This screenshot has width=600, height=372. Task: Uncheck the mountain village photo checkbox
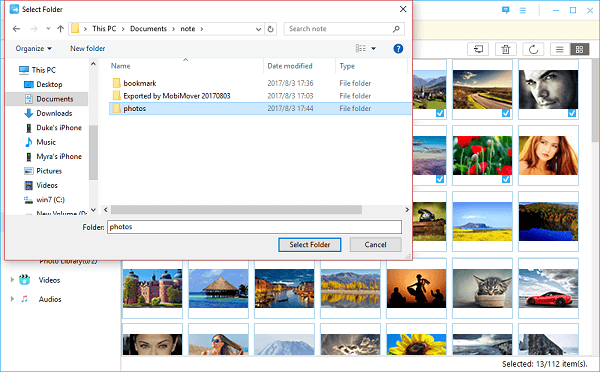pyautogui.click(x=440, y=113)
